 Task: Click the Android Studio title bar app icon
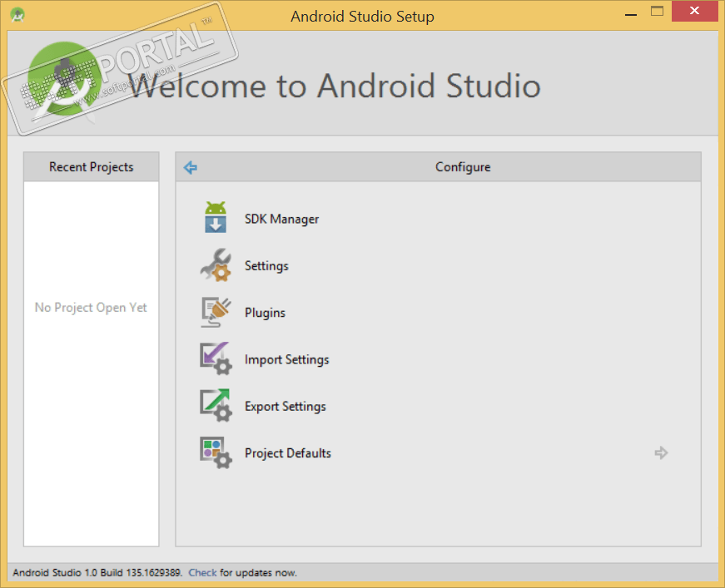(x=17, y=15)
